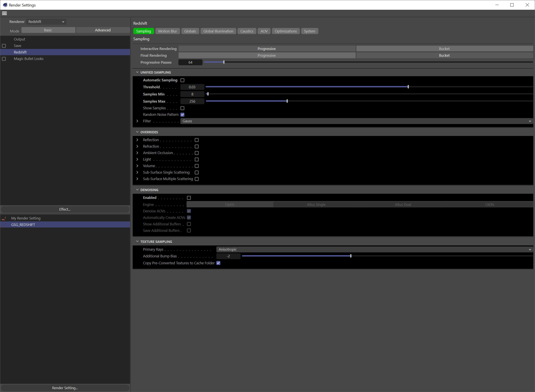This screenshot has width=535, height=392.
Task: Enable Reflection override checkbox
Action: pos(197,140)
